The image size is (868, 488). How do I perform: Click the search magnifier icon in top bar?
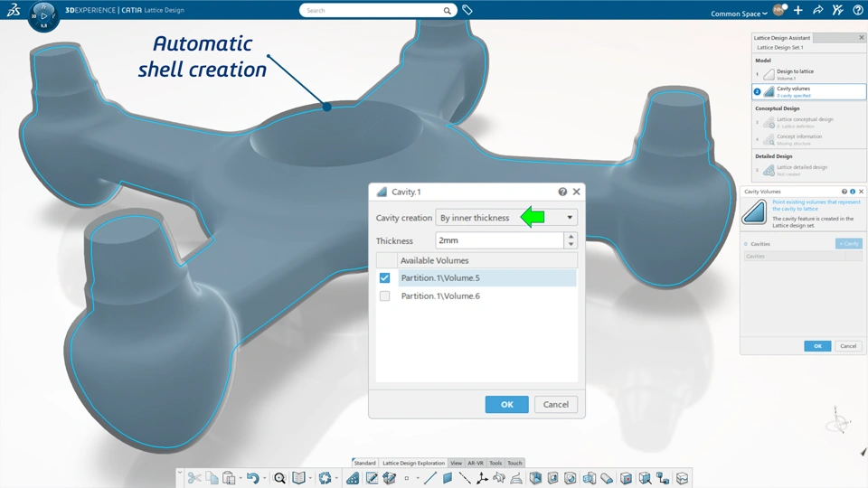[447, 11]
